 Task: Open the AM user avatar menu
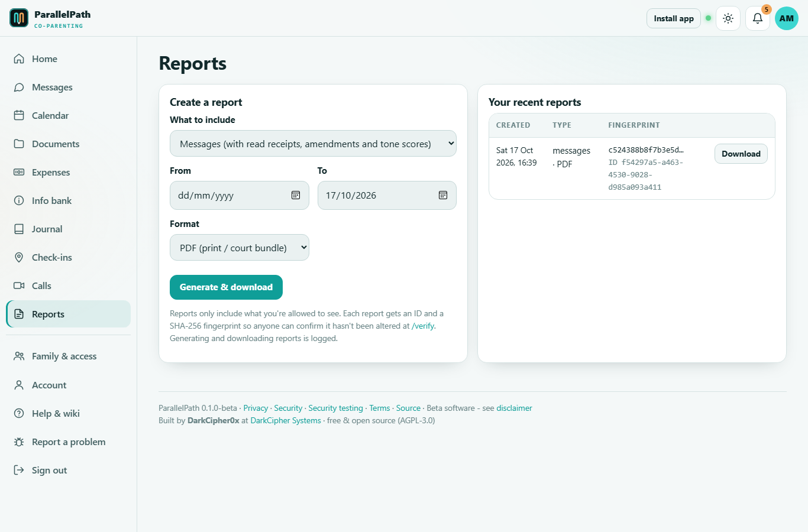[x=787, y=18]
